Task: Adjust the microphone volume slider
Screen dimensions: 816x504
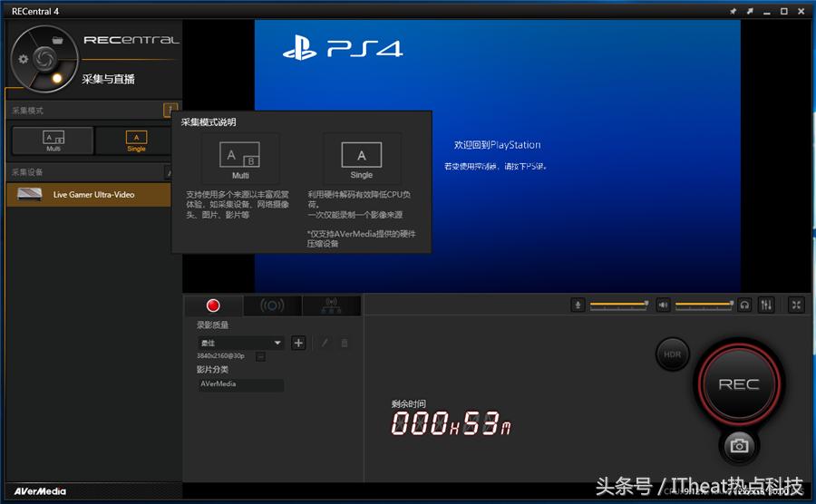Action: pos(619,305)
